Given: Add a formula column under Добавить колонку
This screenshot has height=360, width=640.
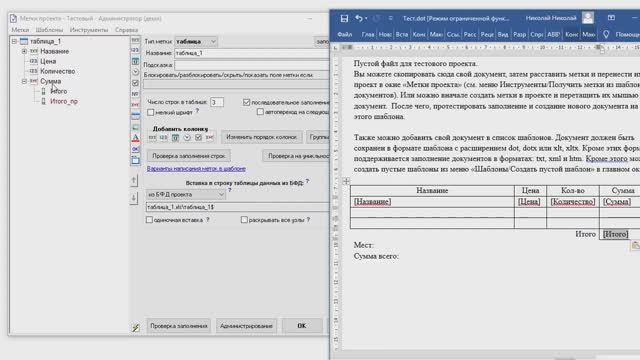Looking at the screenshot, I should pos(209,138).
